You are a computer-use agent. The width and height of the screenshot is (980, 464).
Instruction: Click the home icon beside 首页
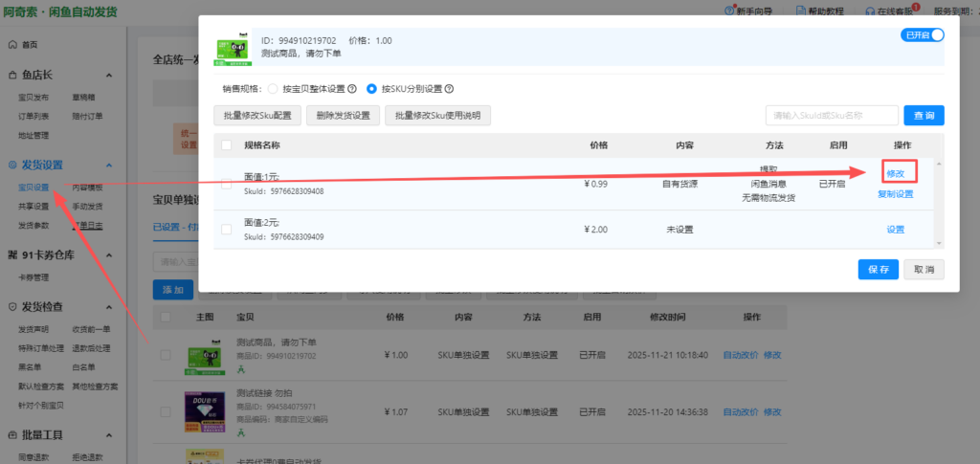[x=12, y=45]
